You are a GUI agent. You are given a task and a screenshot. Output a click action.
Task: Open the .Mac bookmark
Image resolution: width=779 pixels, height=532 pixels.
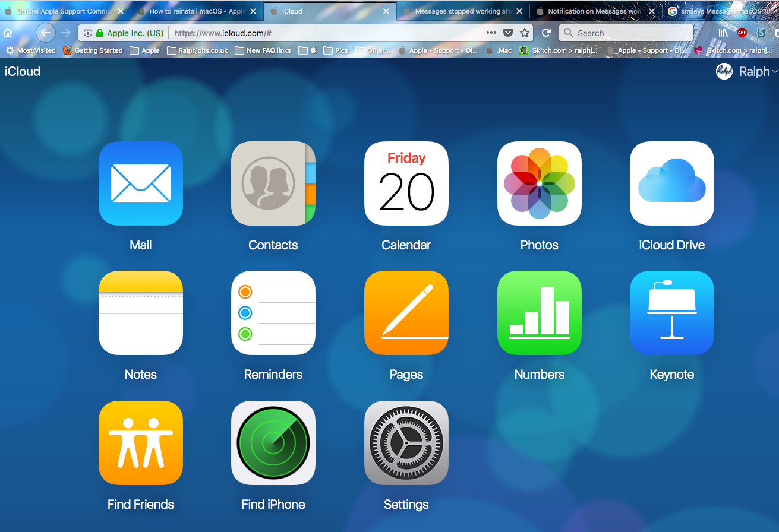(499, 50)
